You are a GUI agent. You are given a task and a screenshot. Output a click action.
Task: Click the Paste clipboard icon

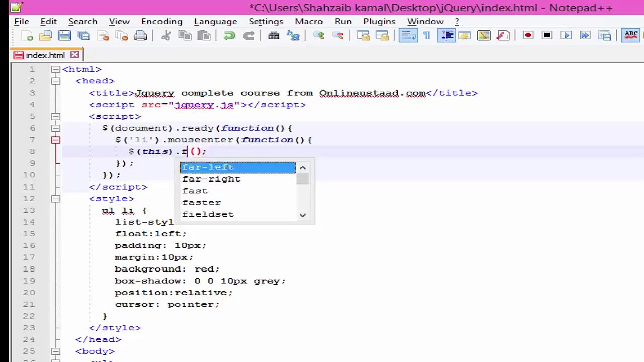coord(204,35)
